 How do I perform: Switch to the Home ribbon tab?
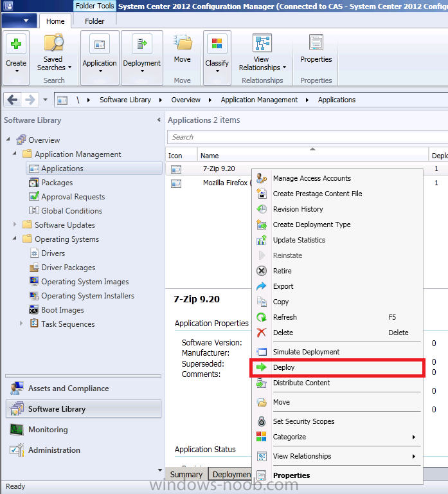pos(55,21)
